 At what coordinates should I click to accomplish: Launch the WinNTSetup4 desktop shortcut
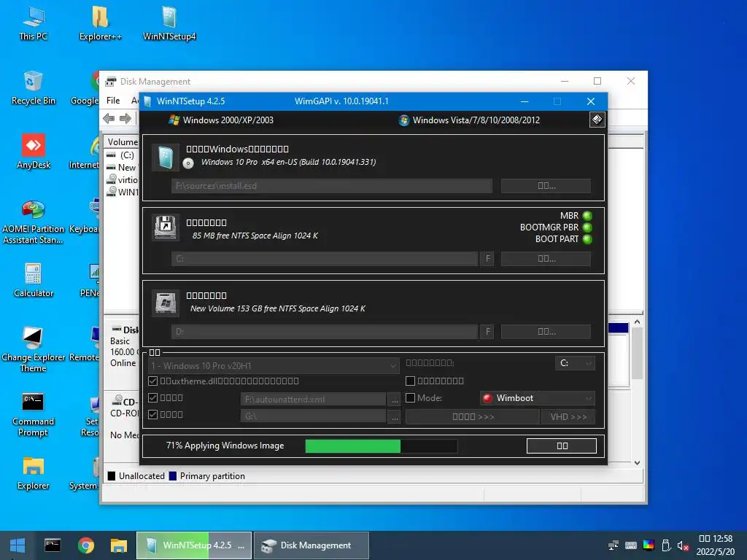(x=169, y=24)
